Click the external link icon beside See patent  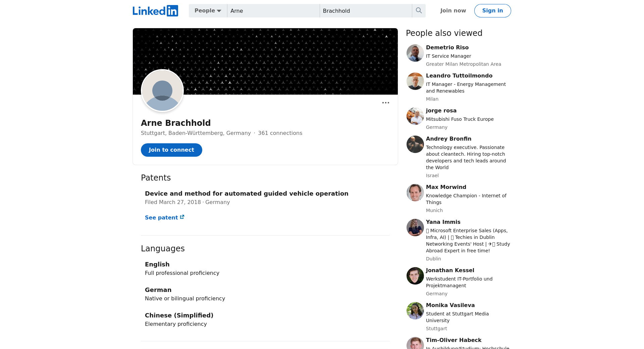(182, 217)
